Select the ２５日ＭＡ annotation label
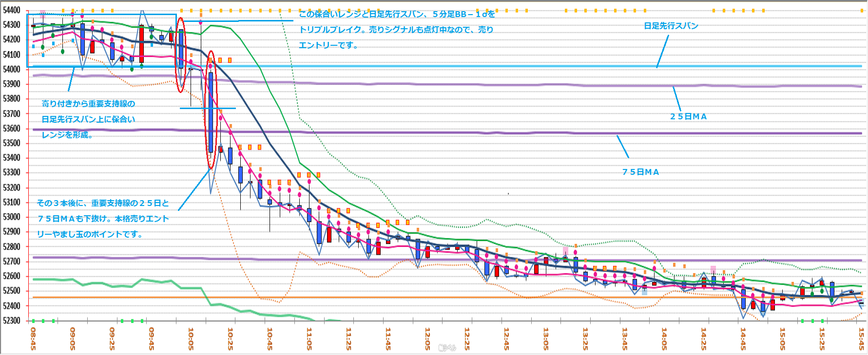The image size is (868, 355). (x=688, y=116)
